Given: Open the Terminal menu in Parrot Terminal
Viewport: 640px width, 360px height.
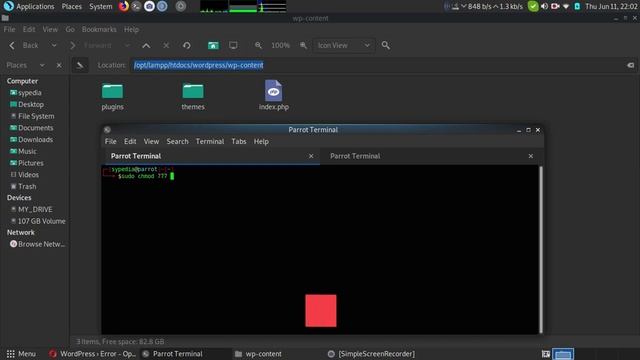Looking at the screenshot, I should click(210, 141).
